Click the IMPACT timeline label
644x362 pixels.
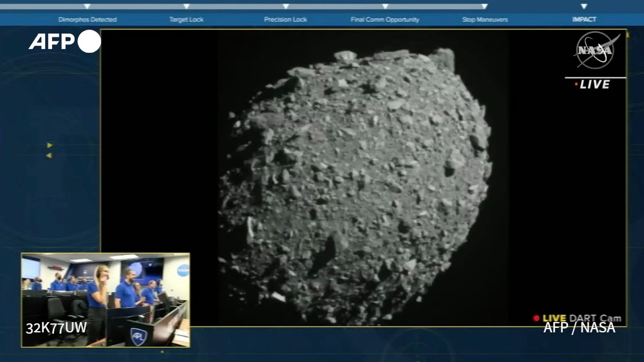point(584,19)
